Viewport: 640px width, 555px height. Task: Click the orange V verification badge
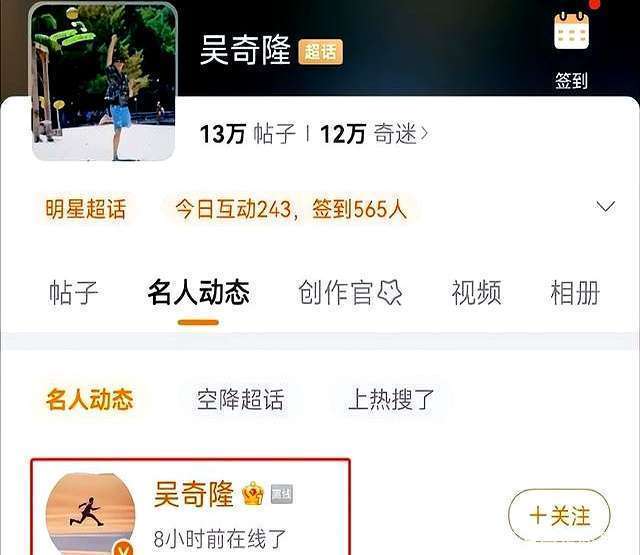pos(123,548)
